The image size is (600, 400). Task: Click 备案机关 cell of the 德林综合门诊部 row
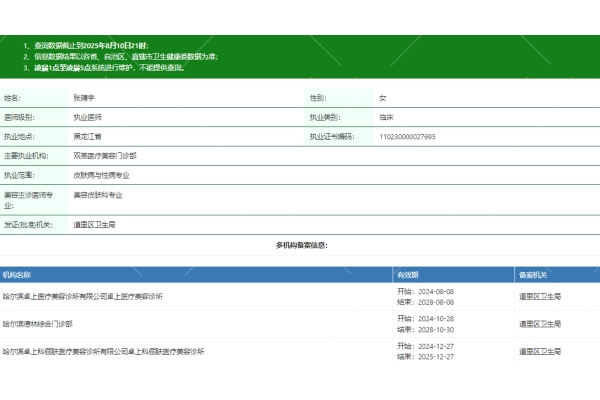tap(540, 324)
